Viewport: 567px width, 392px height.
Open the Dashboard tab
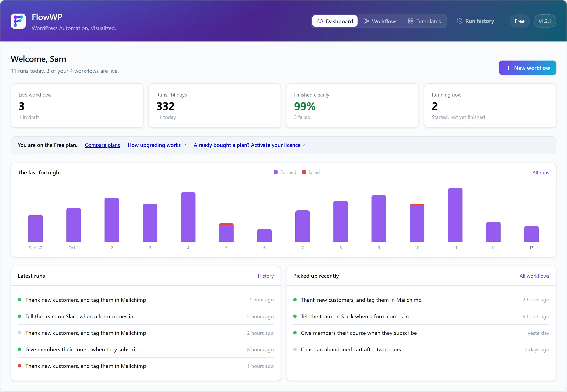335,21
